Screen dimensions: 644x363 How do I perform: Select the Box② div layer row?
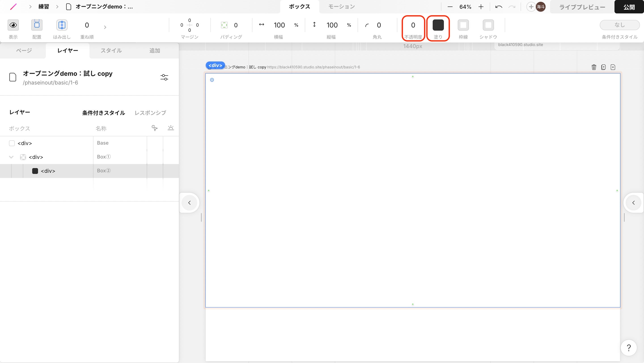coord(48,171)
